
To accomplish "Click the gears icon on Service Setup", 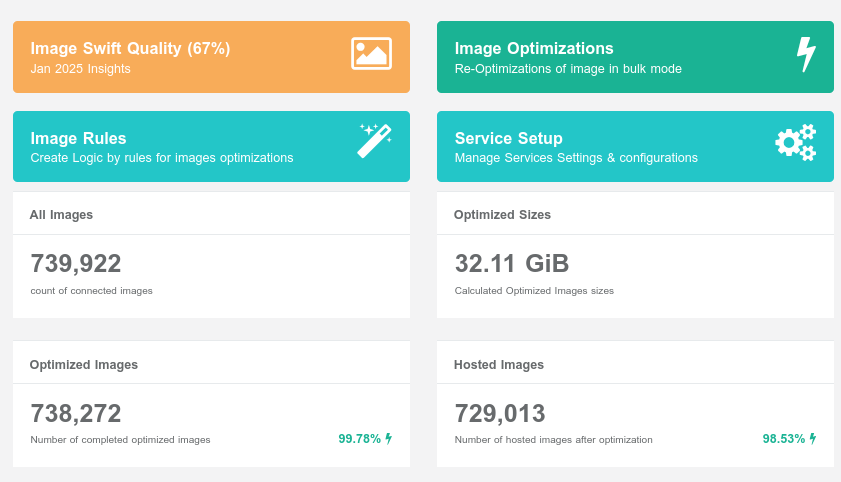I will pos(796,142).
